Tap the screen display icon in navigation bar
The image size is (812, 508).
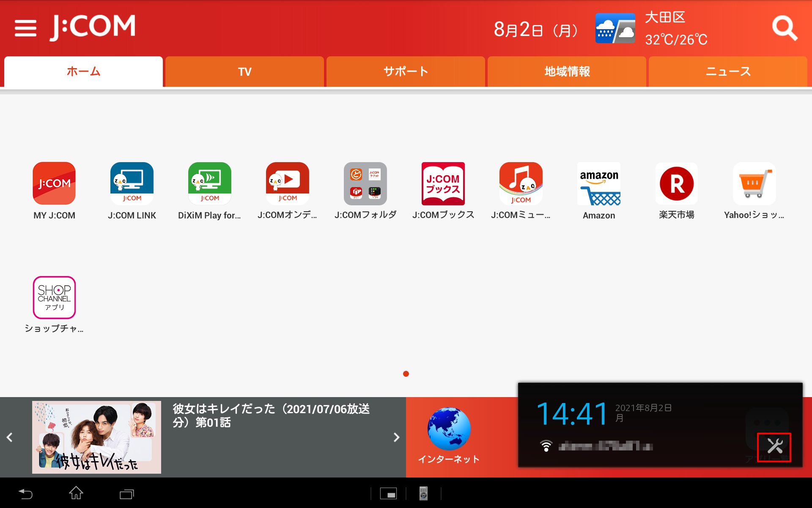pos(388,494)
